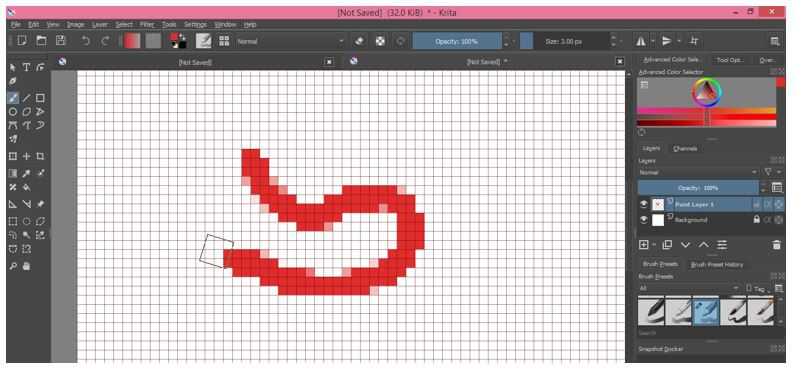Save the document using floppy icon
797x370 pixels.
pos(60,41)
